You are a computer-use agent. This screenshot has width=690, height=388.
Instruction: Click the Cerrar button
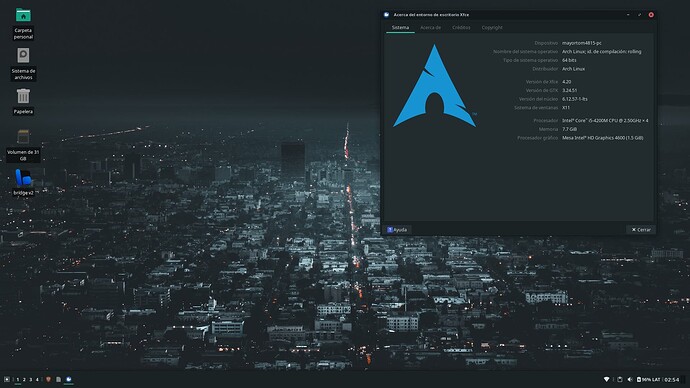(641, 230)
